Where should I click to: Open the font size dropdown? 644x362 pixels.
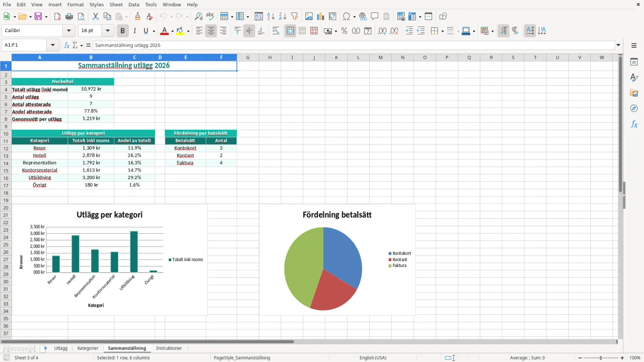108,31
